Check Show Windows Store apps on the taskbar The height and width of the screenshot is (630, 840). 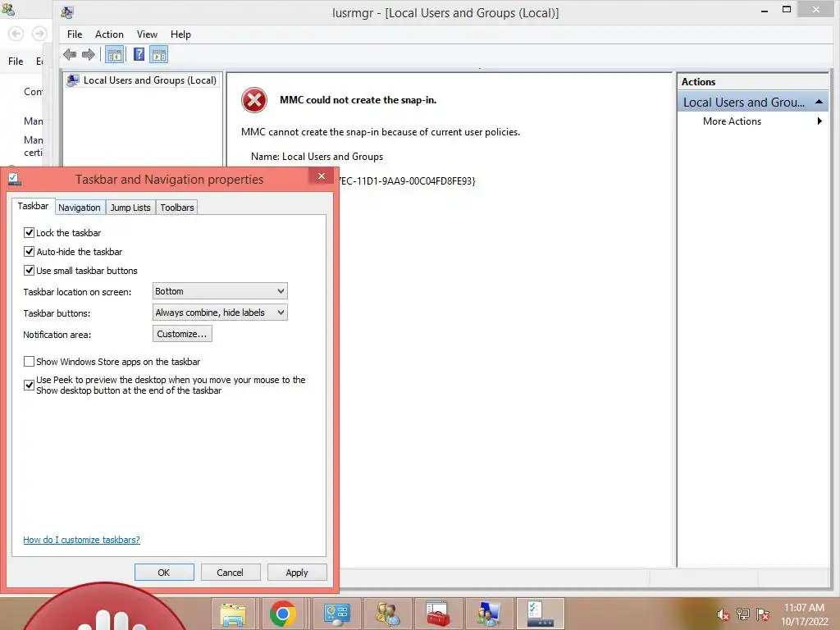pyautogui.click(x=29, y=362)
